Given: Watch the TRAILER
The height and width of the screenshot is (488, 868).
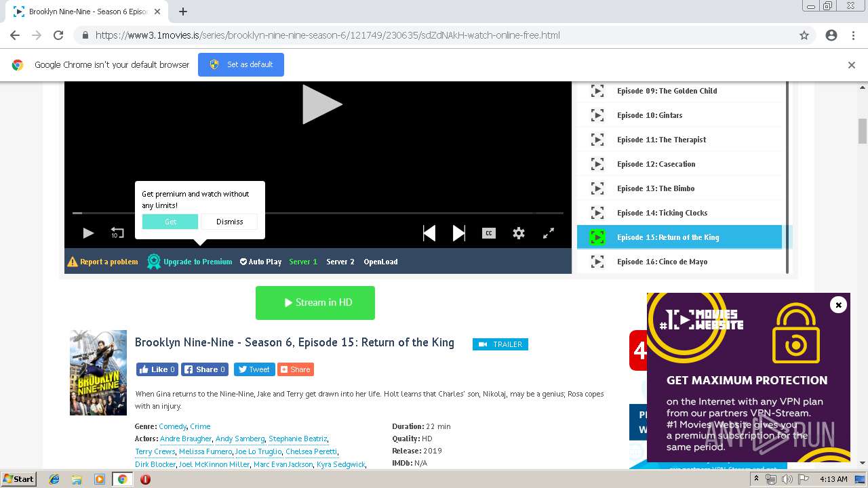Looking at the screenshot, I should [x=500, y=344].
